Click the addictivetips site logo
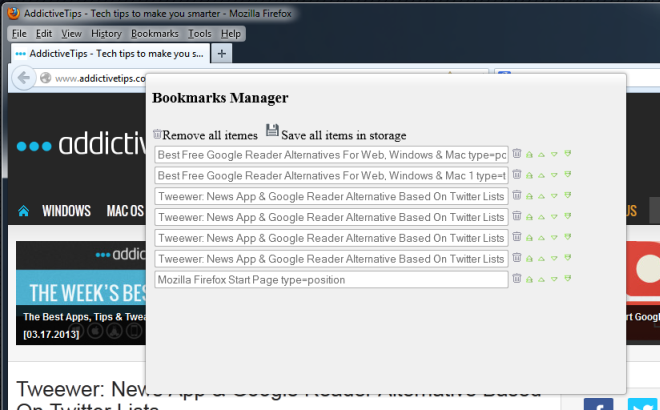This screenshot has width=660, height=410. pos(81,144)
